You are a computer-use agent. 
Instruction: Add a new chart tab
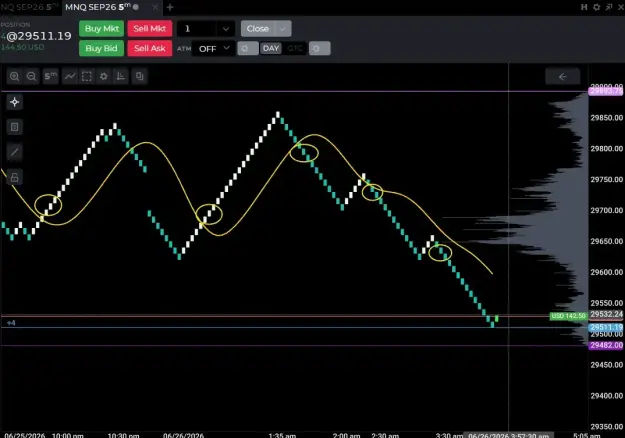pos(170,7)
